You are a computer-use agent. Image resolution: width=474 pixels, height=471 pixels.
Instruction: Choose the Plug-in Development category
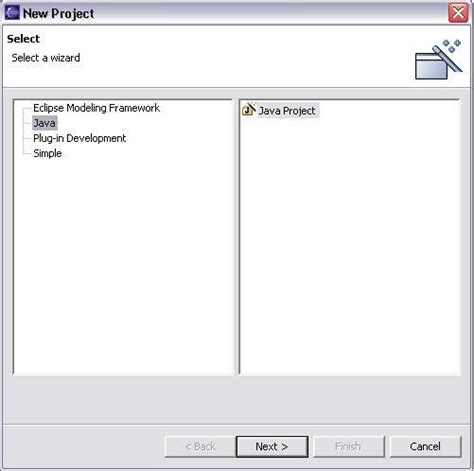click(79, 138)
